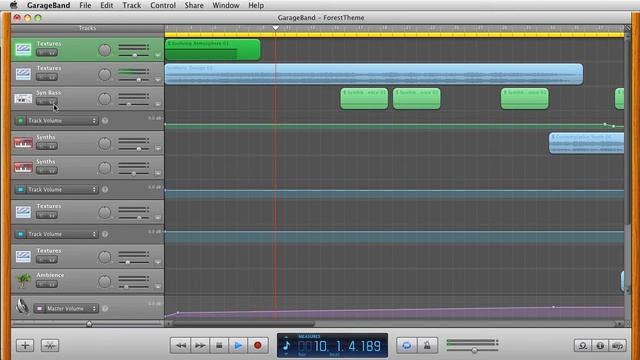Image resolution: width=640 pixels, height=360 pixels.
Task: Expand LCD mode arrow above note icon
Action: 287,338
